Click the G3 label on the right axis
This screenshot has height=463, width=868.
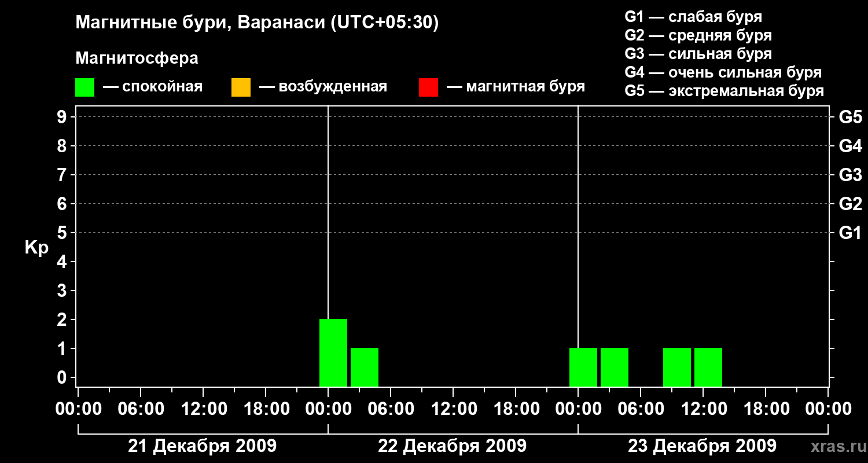(851, 175)
